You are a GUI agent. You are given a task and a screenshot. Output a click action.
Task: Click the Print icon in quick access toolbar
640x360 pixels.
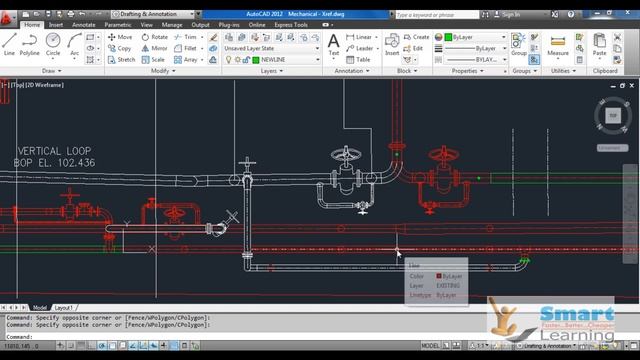70,14
